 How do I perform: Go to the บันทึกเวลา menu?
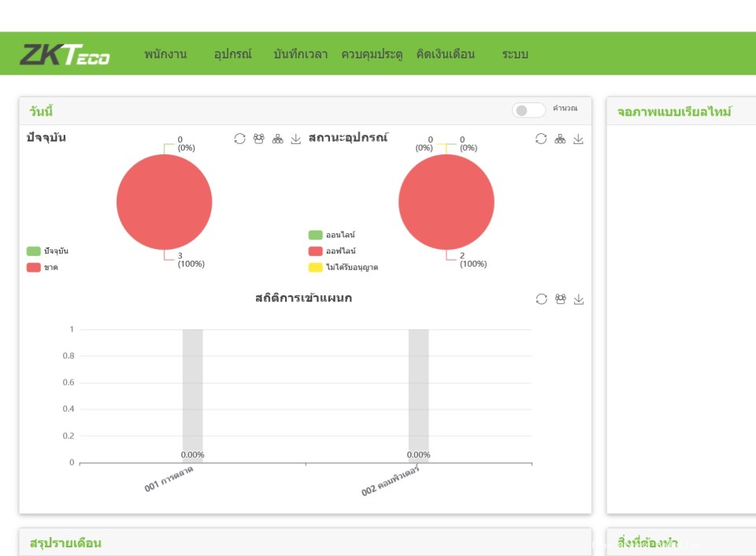[x=301, y=54]
